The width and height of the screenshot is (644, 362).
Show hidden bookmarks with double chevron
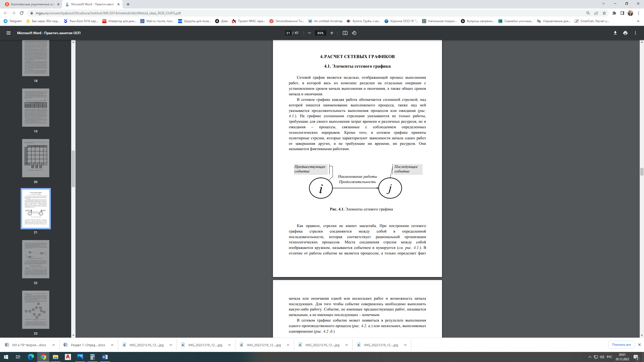tap(638, 21)
